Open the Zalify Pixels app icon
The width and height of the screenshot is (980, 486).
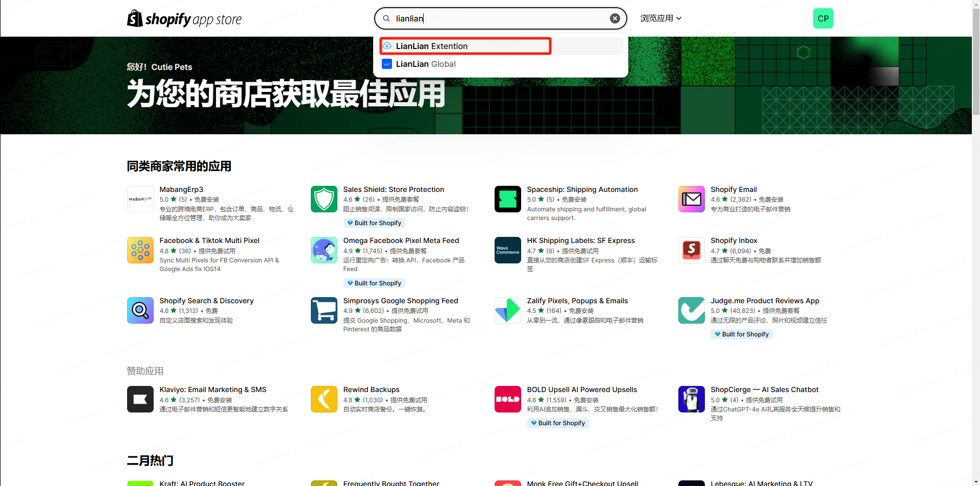508,310
